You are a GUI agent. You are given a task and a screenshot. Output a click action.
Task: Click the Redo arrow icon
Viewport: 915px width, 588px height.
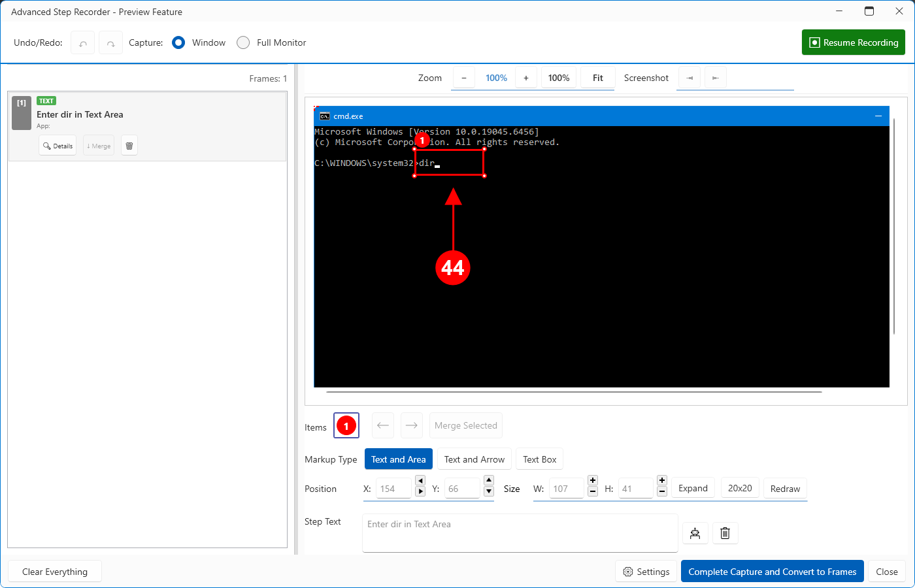tap(110, 43)
